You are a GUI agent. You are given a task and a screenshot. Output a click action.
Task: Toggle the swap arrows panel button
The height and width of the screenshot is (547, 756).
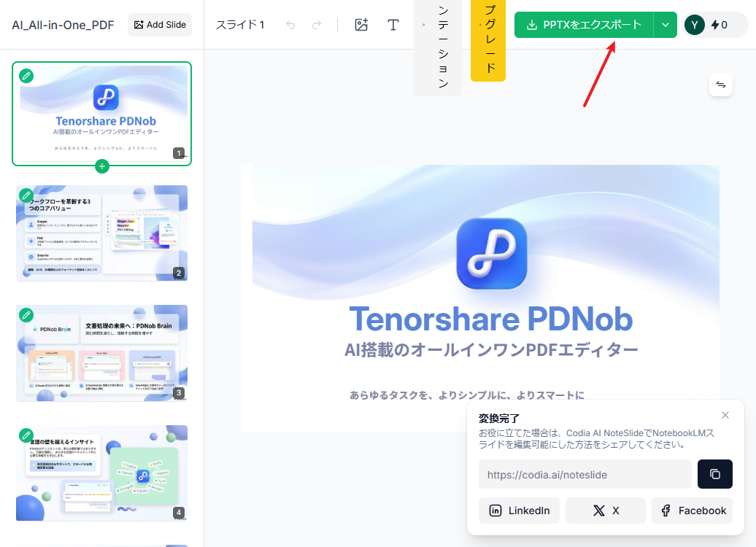pyautogui.click(x=721, y=85)
